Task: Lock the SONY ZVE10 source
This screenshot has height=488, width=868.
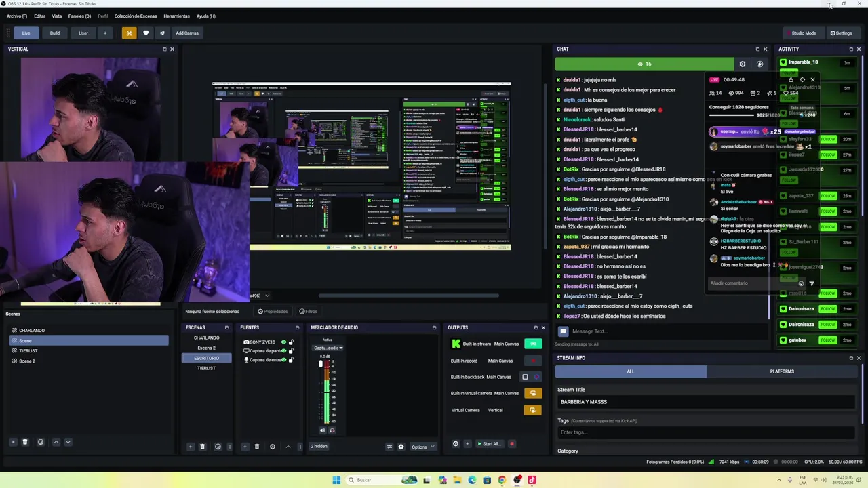Action: [x=291, y=342]
